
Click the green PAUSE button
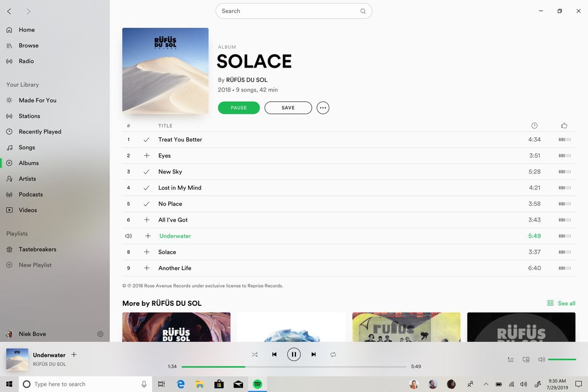click(239, 108)
